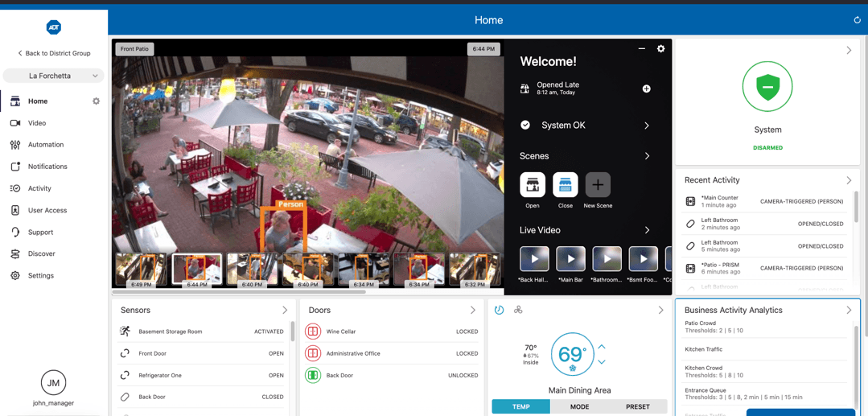868x416 pixels.
Task: Click the 69° thermostat dial
Action: click(x=572, y=354)
